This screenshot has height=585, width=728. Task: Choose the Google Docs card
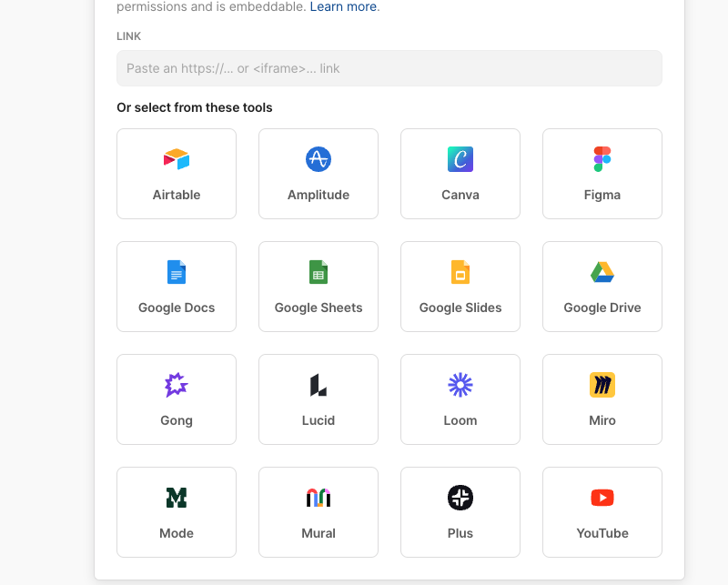(177, 287)
